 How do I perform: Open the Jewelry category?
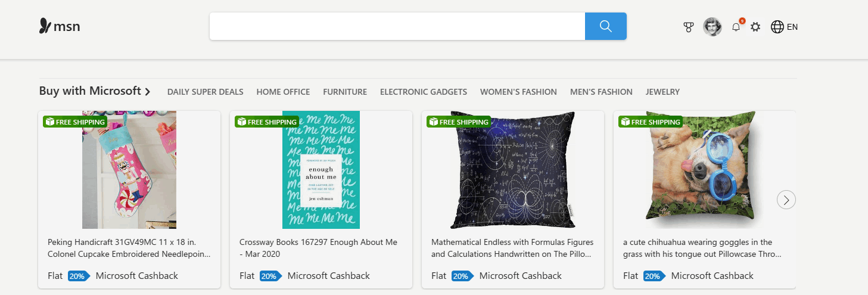pyautogui.click(x=662, y=92)
